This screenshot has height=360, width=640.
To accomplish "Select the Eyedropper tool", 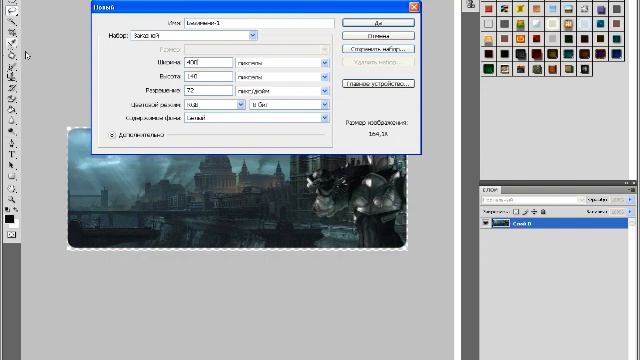I will tap(11, 42).
